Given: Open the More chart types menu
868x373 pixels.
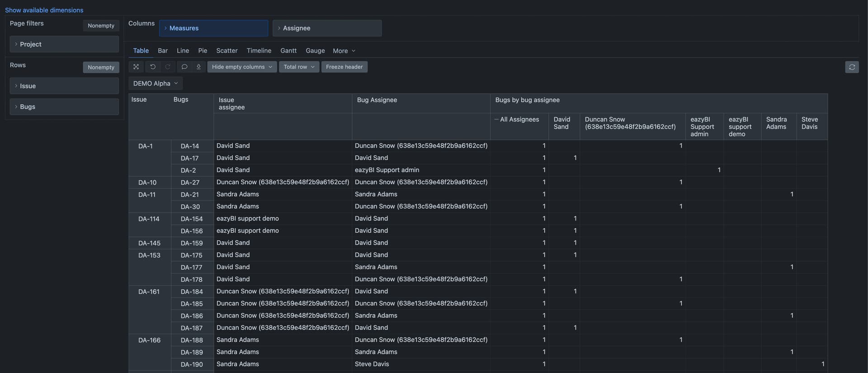Looking at the screenshot, I should click(344, 51).
